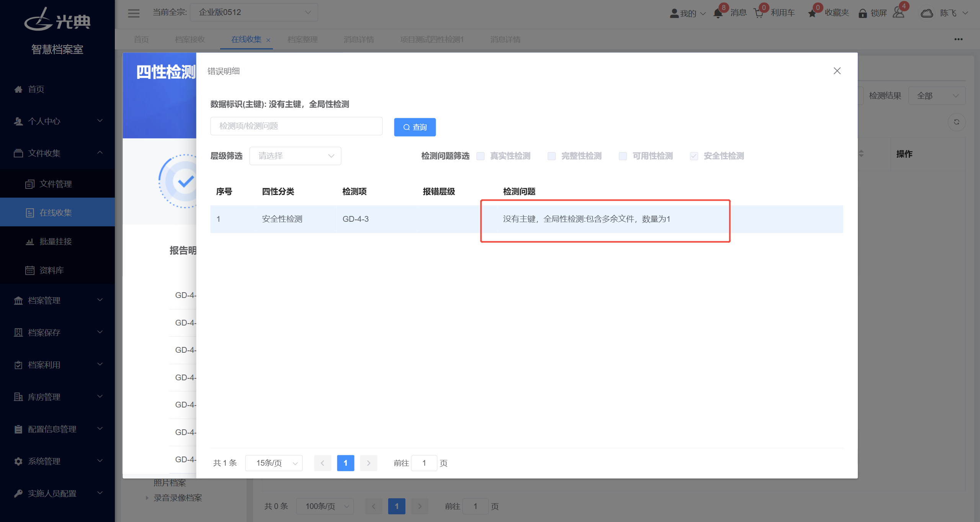Close the 错误明细 dialog

click(837, 71)
